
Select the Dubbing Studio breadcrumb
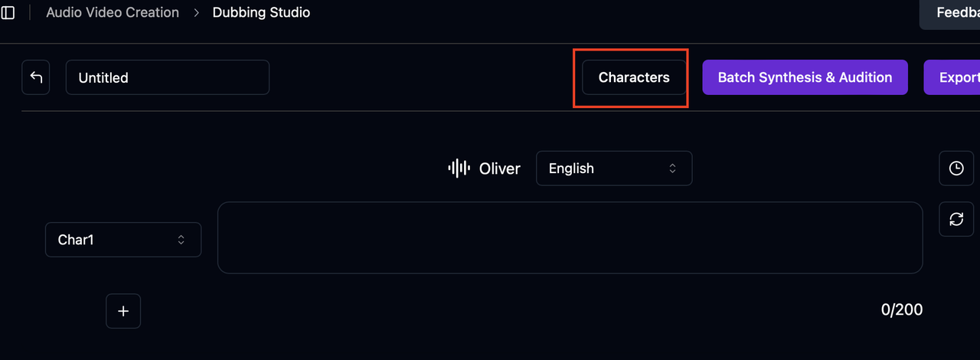[x=261, y=13]
